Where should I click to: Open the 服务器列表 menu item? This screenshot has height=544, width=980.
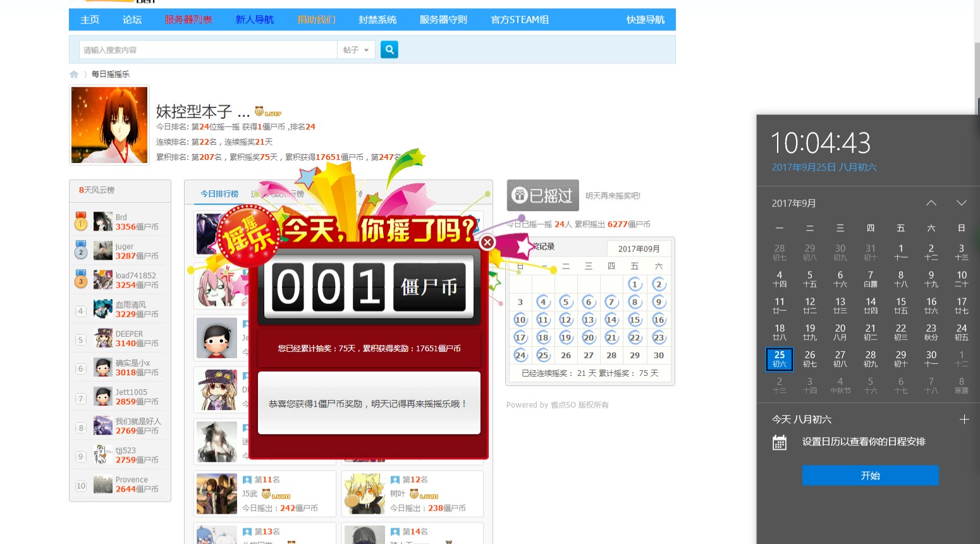point(188,20)
